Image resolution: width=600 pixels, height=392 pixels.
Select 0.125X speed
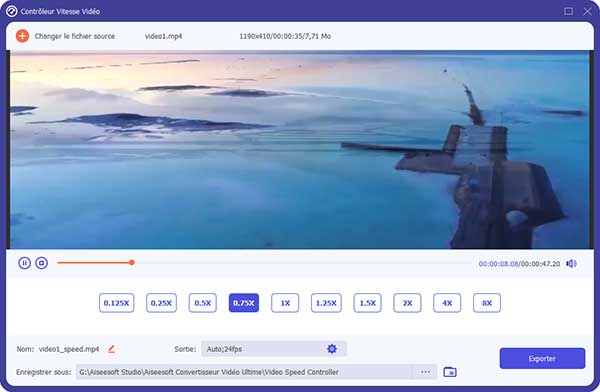coord(116,303)
